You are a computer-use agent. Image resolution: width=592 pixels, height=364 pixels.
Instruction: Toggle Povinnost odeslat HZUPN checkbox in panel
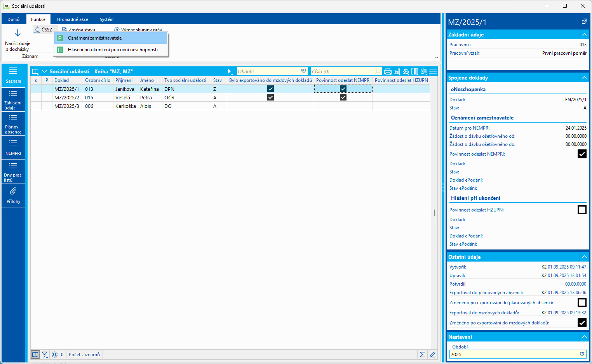tap(582, 210)
